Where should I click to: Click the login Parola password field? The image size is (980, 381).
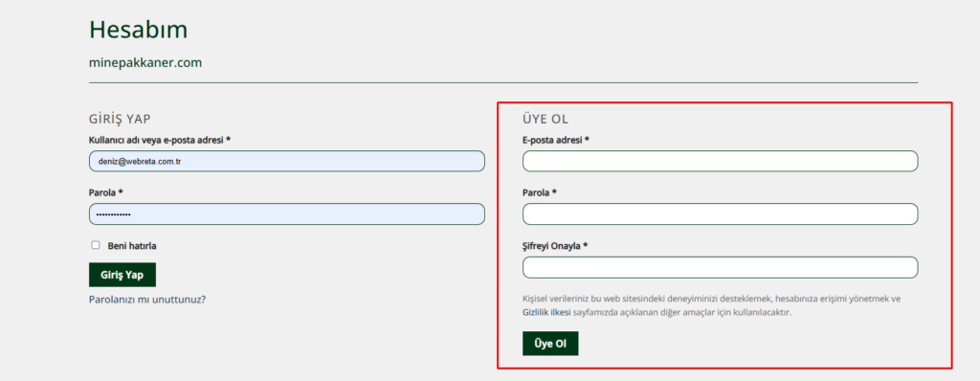(287, 214)
